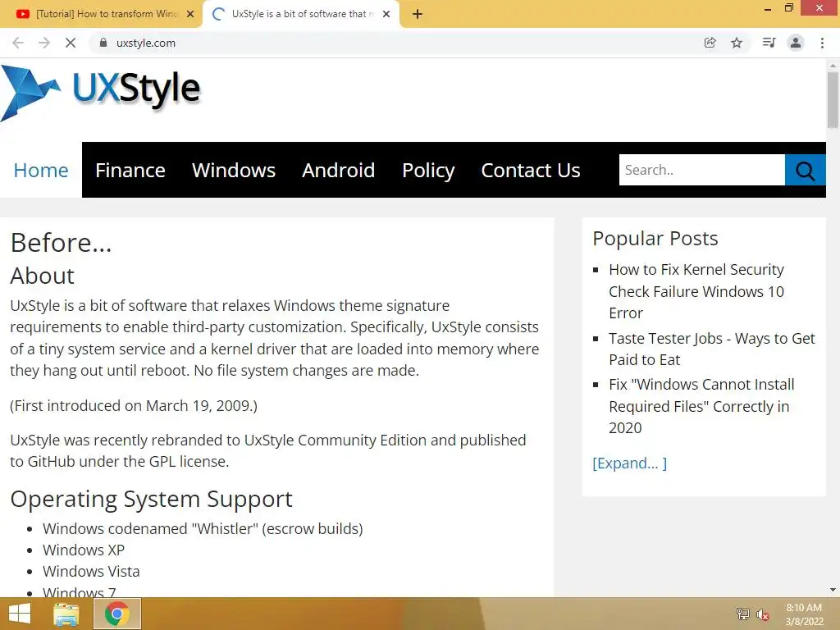
Task: Bookmark this page with star icon
Action: pyautogui.click(x=737, y=43)
